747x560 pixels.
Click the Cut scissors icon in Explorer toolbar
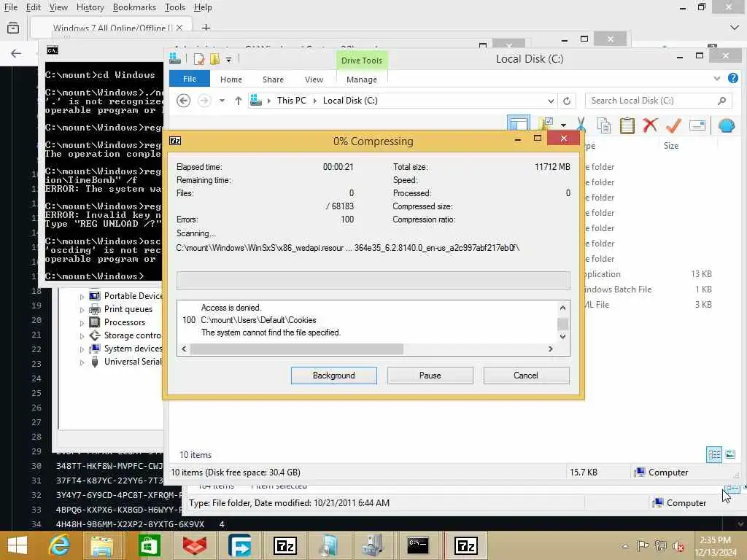point(581,125)
